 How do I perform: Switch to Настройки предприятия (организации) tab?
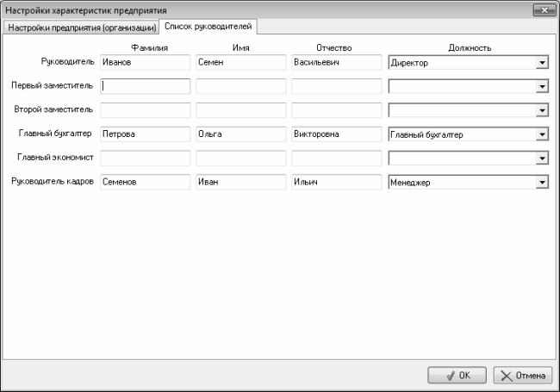point(82,28)
